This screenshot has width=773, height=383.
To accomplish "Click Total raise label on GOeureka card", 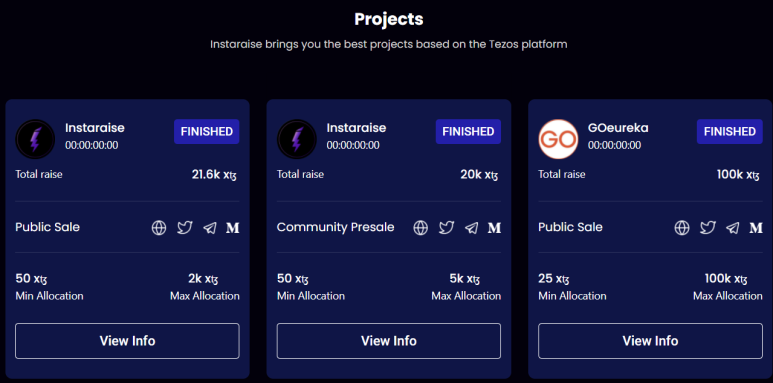I will [562, 174].
